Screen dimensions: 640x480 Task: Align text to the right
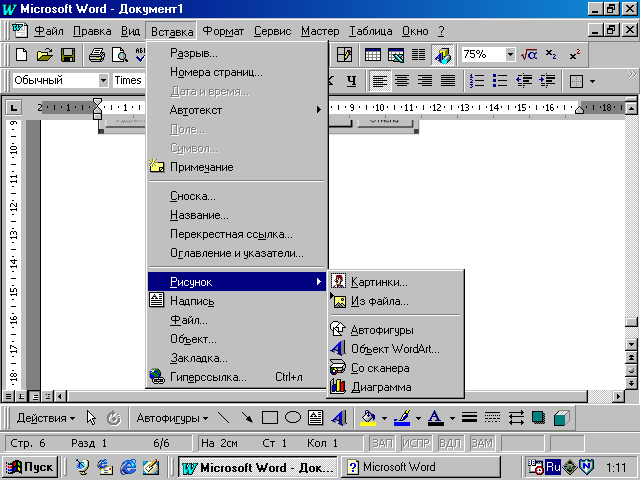click(x=425, y=81)
